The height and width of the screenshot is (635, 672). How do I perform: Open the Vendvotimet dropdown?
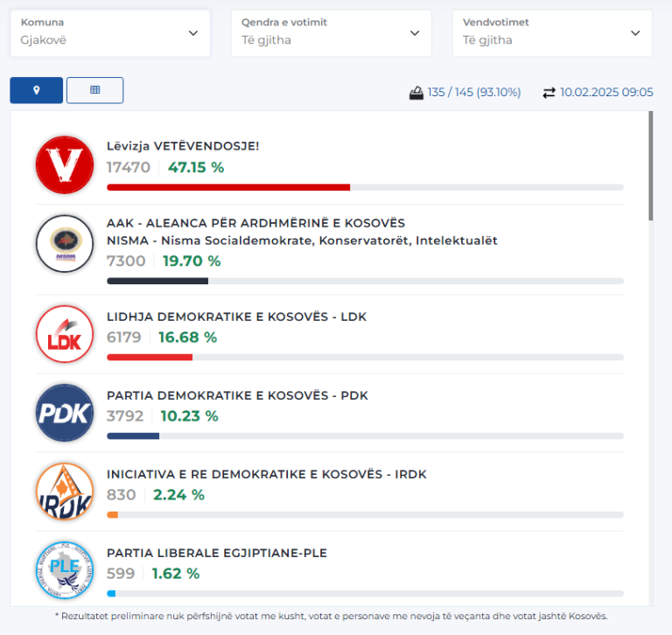pos(551,33)
